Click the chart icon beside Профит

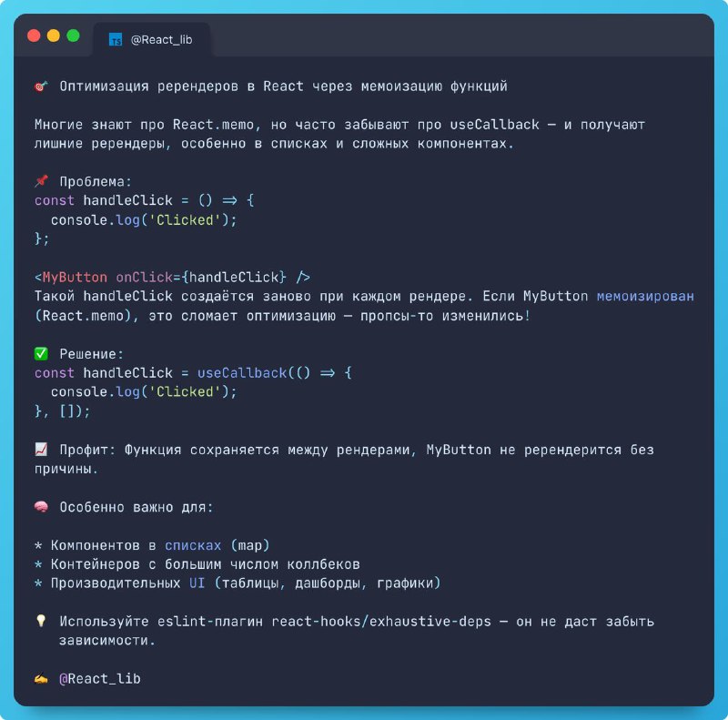click(41, 449)
